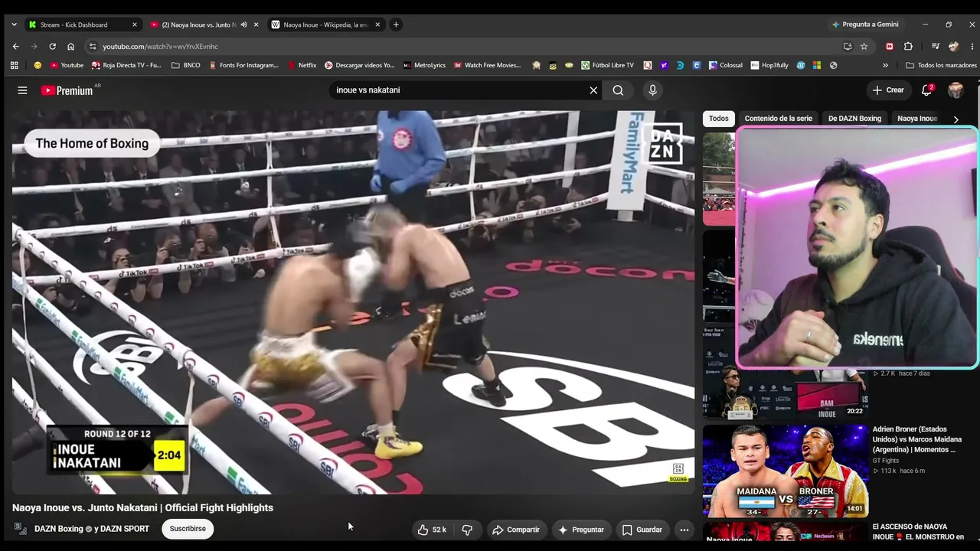
Task: Open the media controls icon
Action: [x=935, y=46]
